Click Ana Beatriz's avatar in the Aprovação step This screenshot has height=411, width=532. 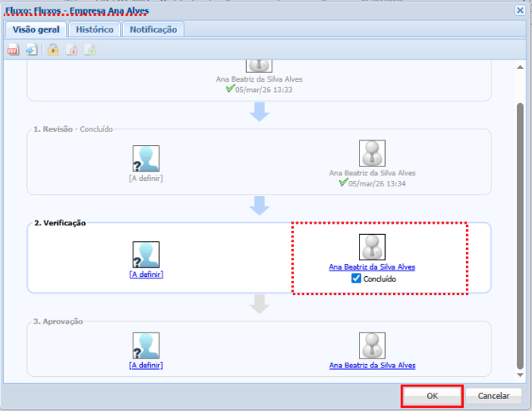[x=372, y=346]
